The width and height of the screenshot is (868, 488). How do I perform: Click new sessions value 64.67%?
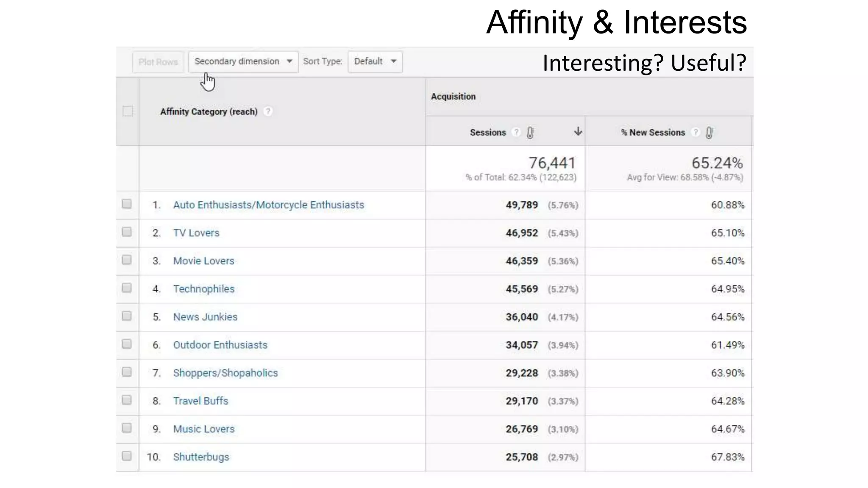click(x=728, y=429)
